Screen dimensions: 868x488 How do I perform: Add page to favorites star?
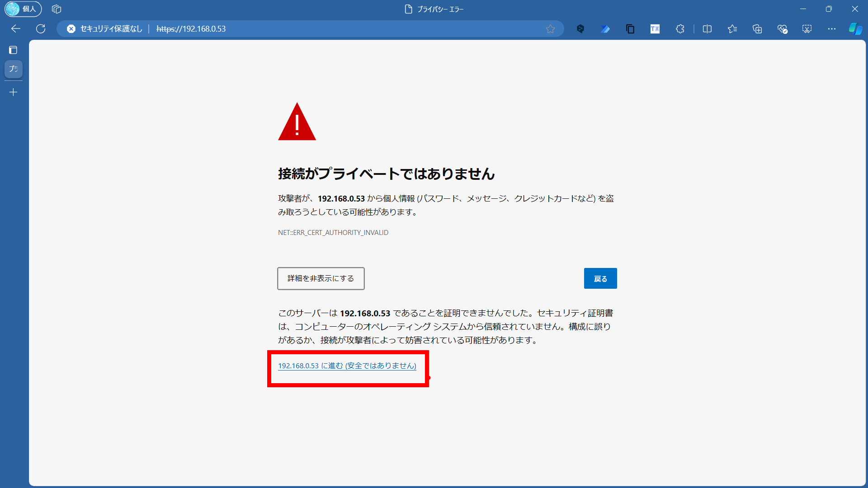[x=550, y=29]
